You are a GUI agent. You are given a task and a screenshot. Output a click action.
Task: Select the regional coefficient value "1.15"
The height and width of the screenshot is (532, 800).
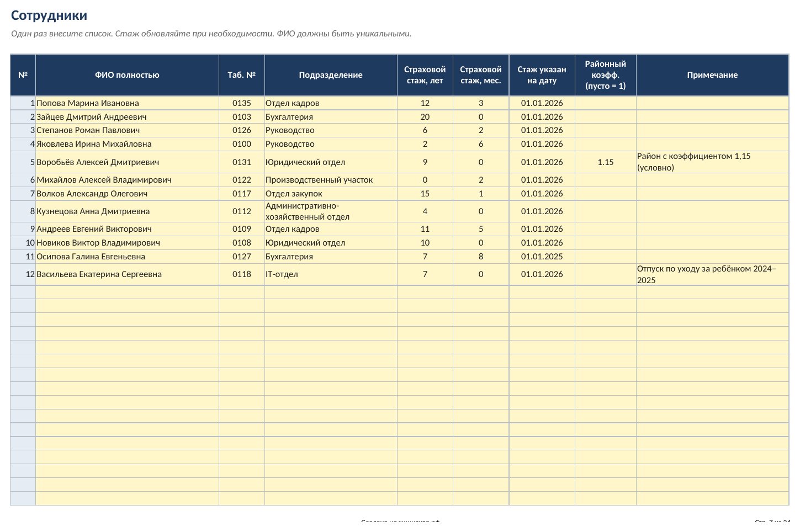pyautogui.click(x=606, y=162)
